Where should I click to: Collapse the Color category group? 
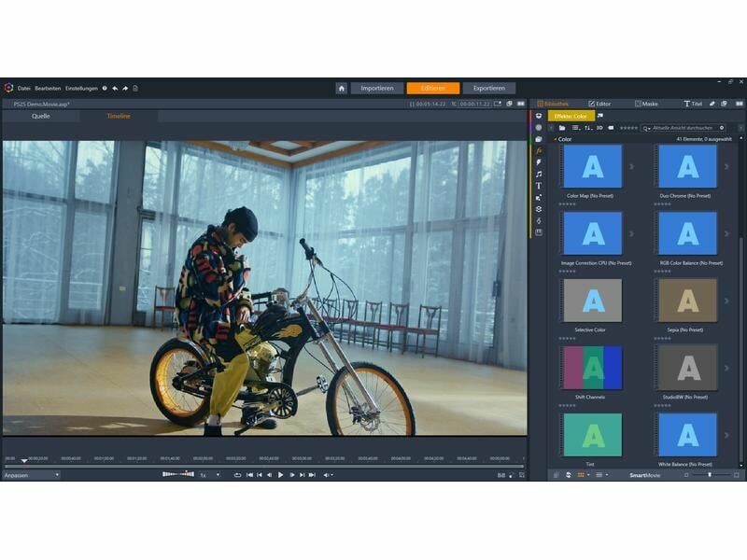pos(555,139)
